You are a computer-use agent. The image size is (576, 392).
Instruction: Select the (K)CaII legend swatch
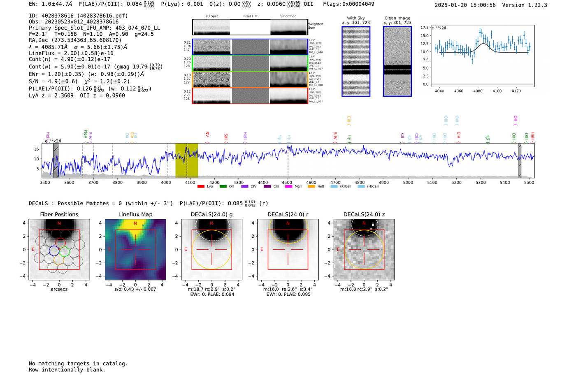(x=334, y=186)
